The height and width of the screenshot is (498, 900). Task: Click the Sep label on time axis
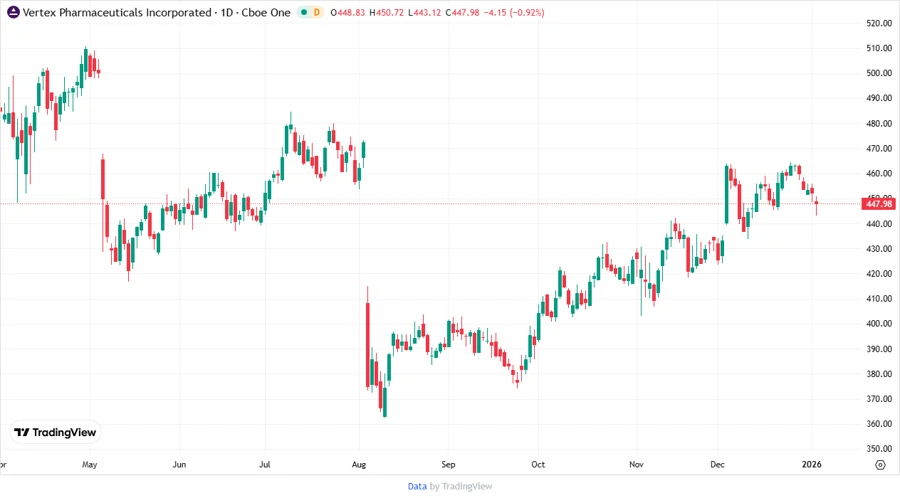point(448,464)
